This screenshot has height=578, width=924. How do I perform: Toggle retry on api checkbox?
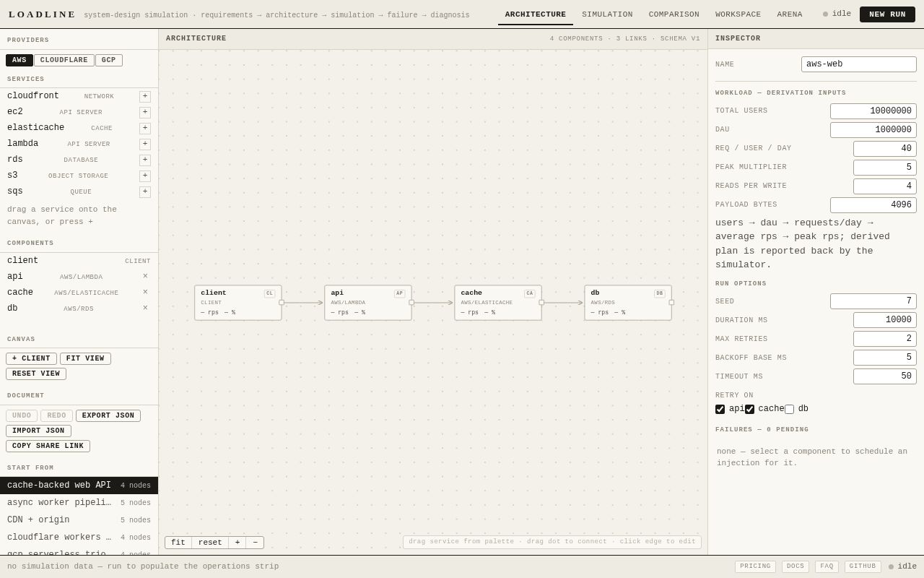coord(720,409)
